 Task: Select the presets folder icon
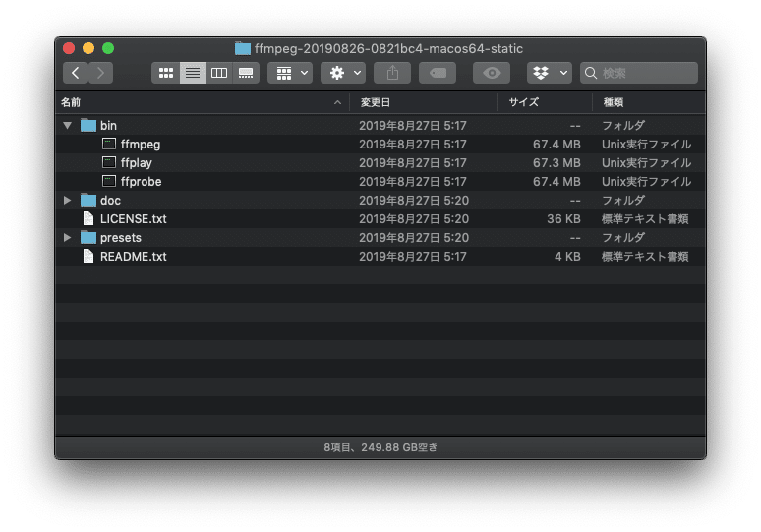[x=88, y=237]
